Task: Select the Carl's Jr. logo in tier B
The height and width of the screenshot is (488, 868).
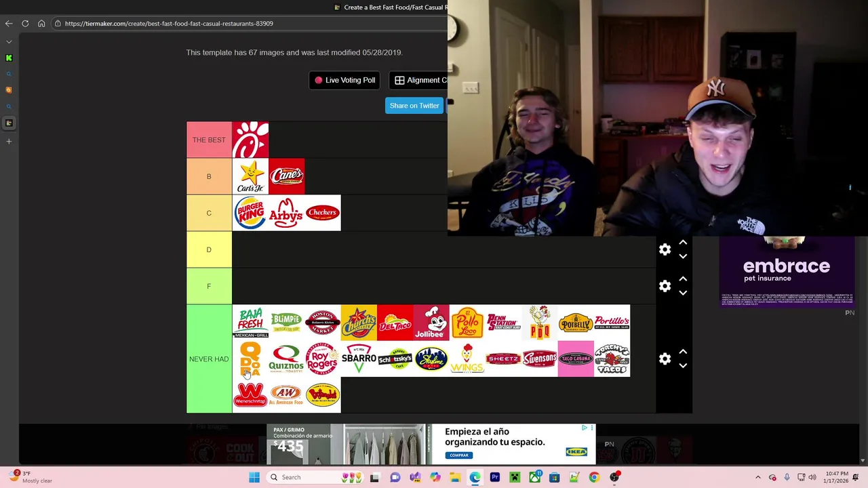Action: [250, 176]
